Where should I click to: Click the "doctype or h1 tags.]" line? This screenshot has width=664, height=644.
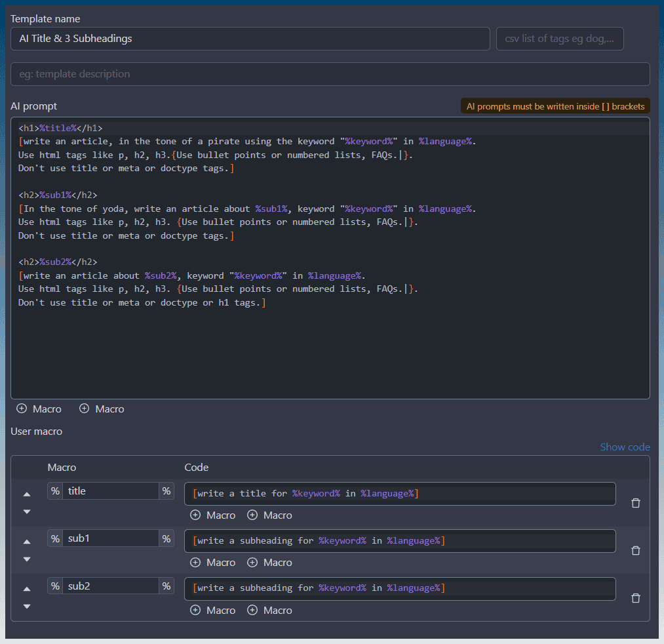pos(142,302)
